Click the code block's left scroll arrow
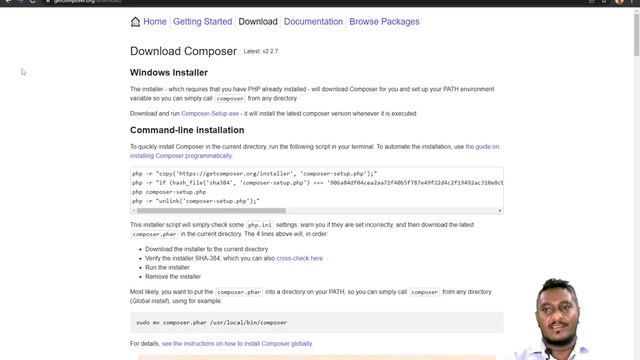Screen dimensions: 640x360 (134, 211)
